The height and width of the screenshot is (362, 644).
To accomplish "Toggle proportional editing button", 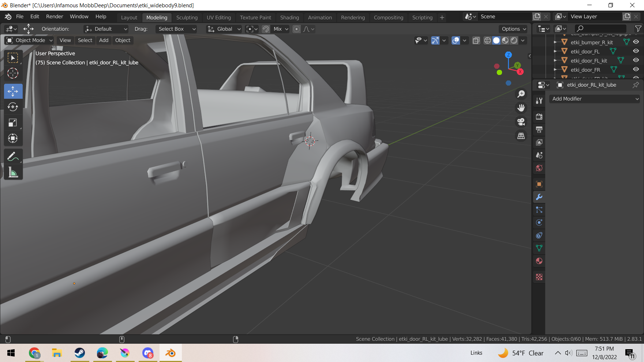I will [x=297, y=29].
